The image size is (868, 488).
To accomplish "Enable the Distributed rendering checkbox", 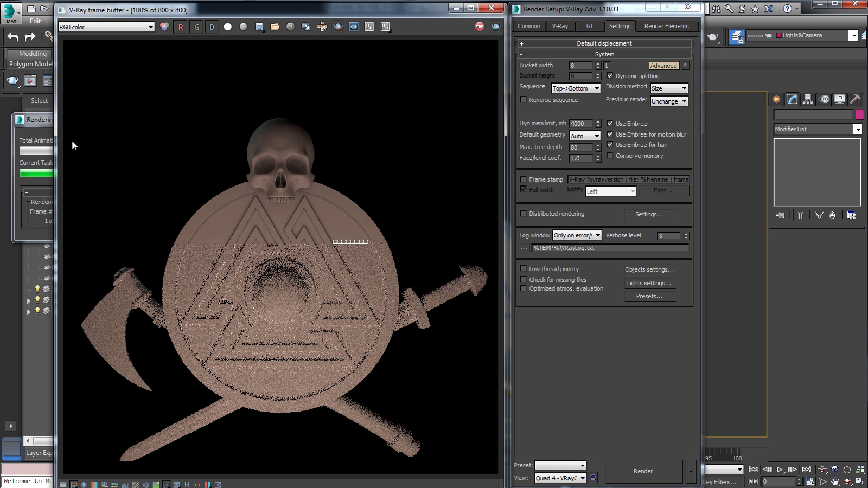I will (x=524, y=214).
